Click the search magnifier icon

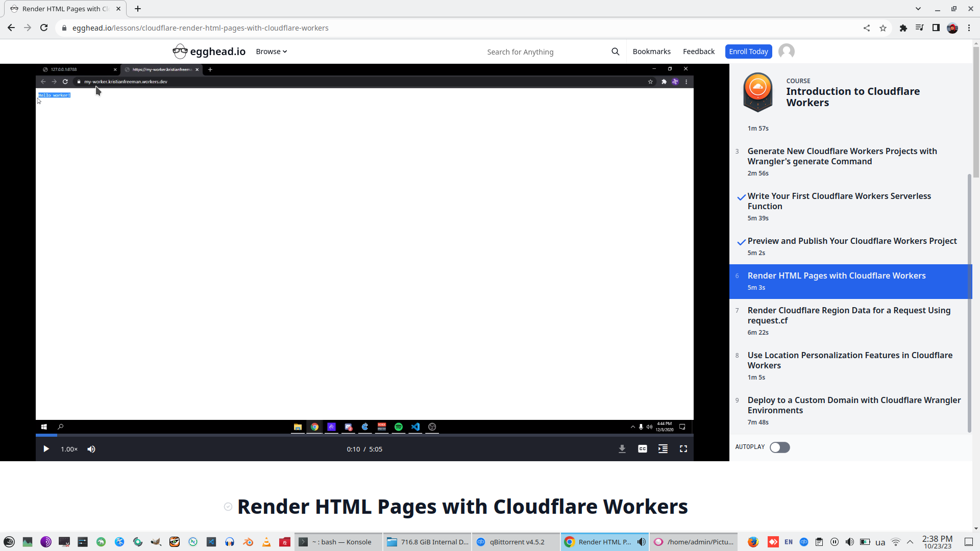point(615,52)
